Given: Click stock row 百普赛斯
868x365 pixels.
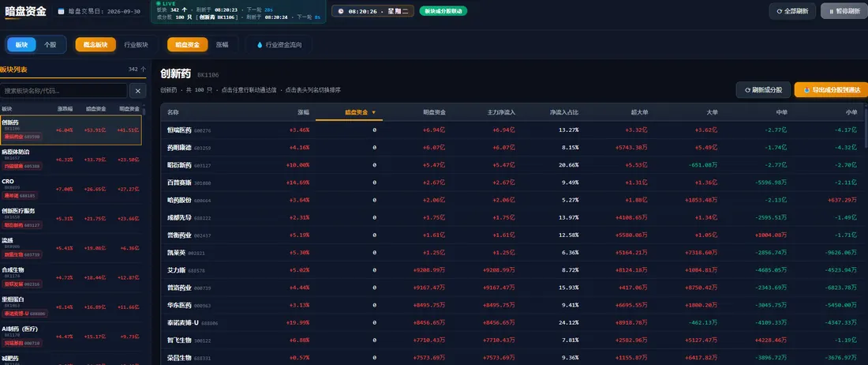Looking at the screenshot, I should [x=512, y=182].
